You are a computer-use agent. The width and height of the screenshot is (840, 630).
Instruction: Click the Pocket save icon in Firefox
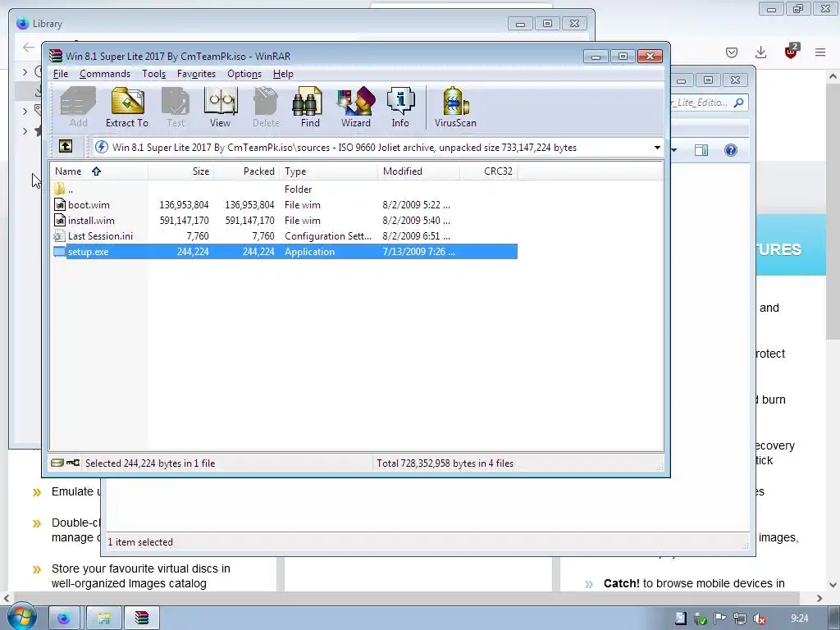click(x=732, y=52)
